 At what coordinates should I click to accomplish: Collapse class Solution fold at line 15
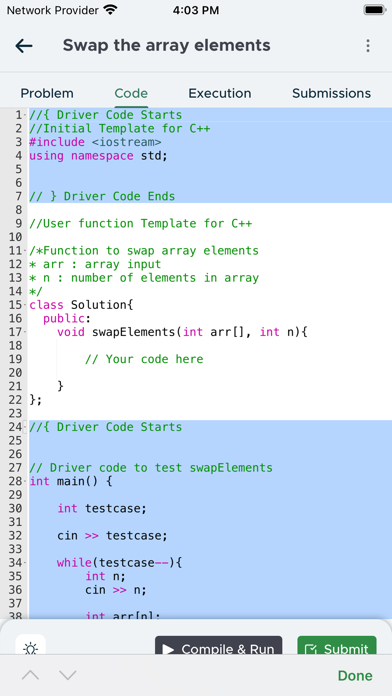[x=25, y=305]
